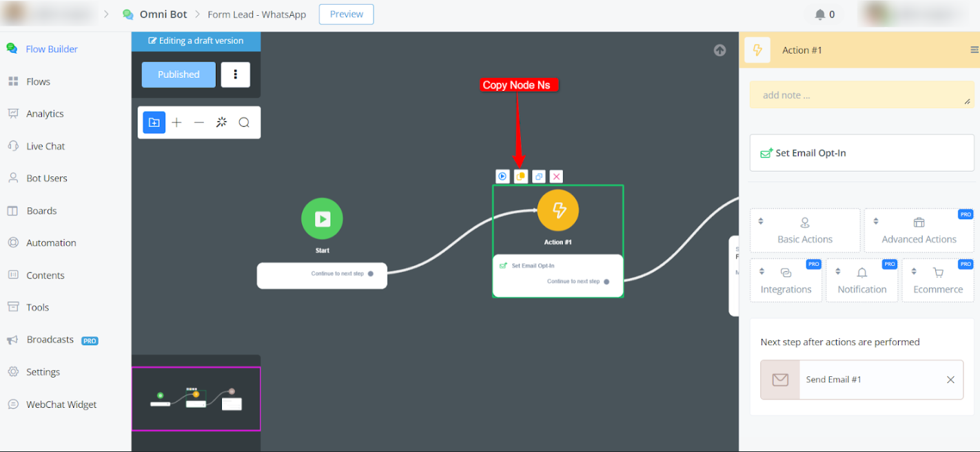Viewport: 980px width, 452px height.
Task: Click the blue add folder toolbar icon
Action: [x=154, y=123]
